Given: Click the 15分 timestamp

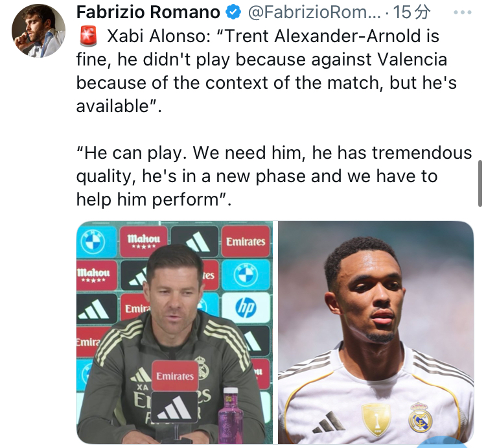Looking at the screenshot, I should pos(412,12).
